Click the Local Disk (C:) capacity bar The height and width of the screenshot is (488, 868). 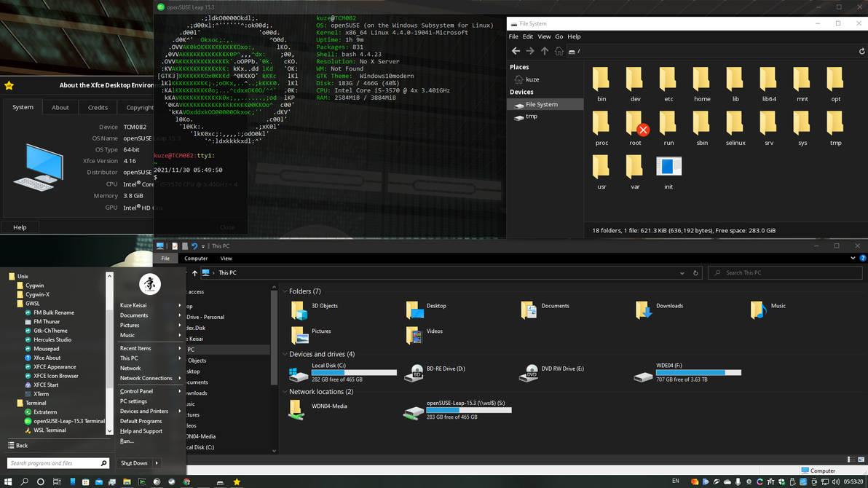(354, 371)
